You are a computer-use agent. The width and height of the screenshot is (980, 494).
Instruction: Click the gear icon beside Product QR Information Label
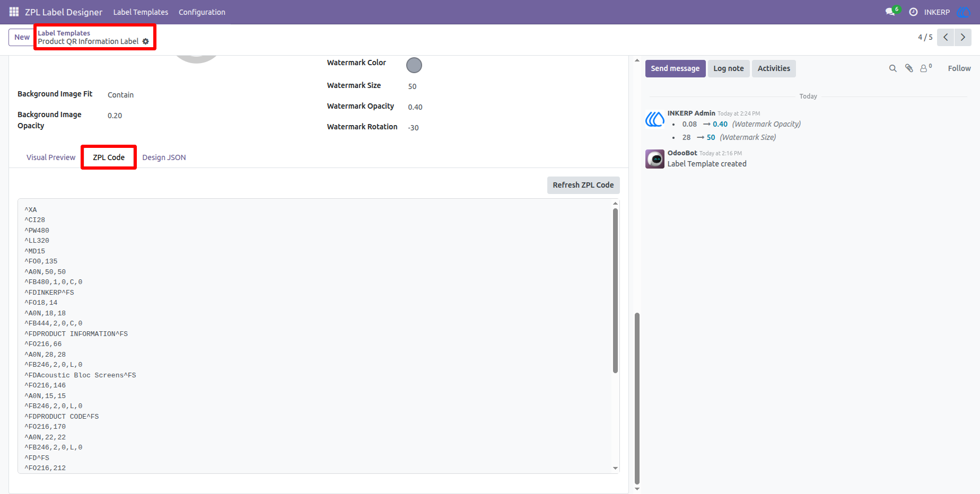click(x=146, y=41)
